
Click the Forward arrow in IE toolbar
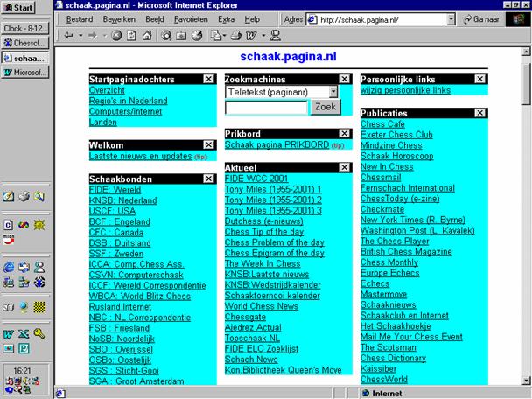pos(92,36)
